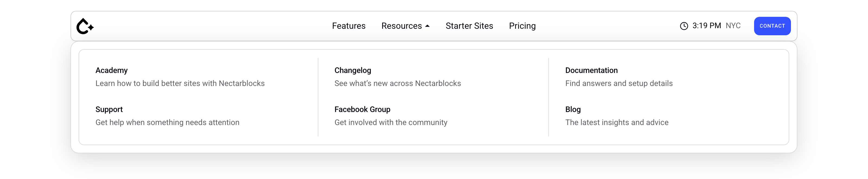Click "See what's new across Nectarblocks" text

tap(397, 83)
